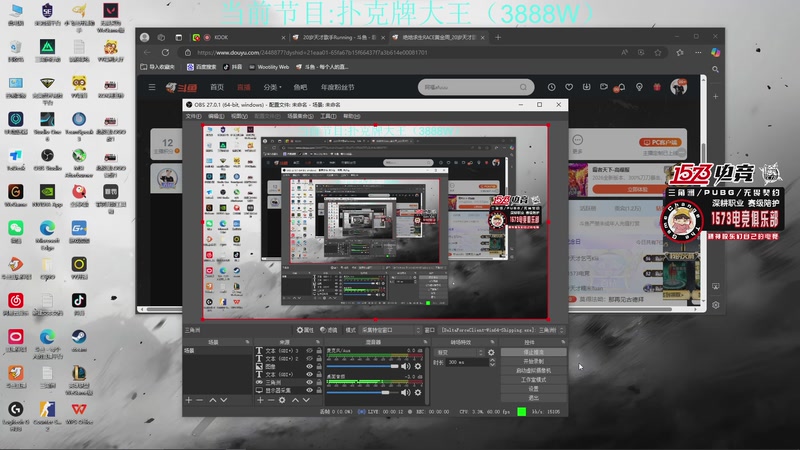
Task: Click 停止推流 stop streaming button
Action: coord(533,352)
